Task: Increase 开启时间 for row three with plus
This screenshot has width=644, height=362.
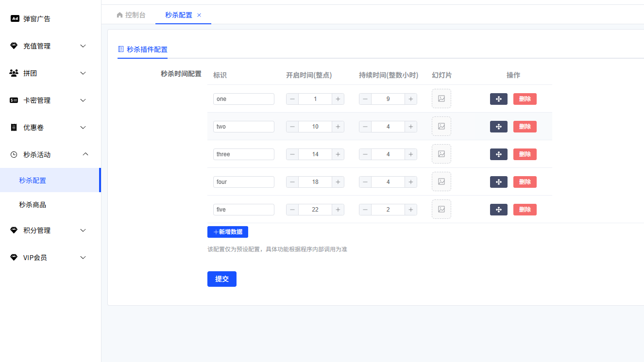Action: click(x=338, y=154)
